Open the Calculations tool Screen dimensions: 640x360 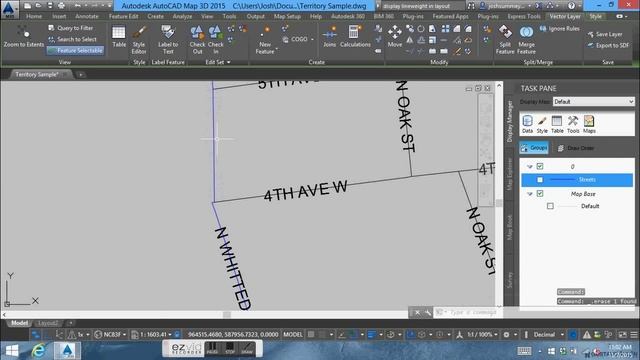coord(355,37)
